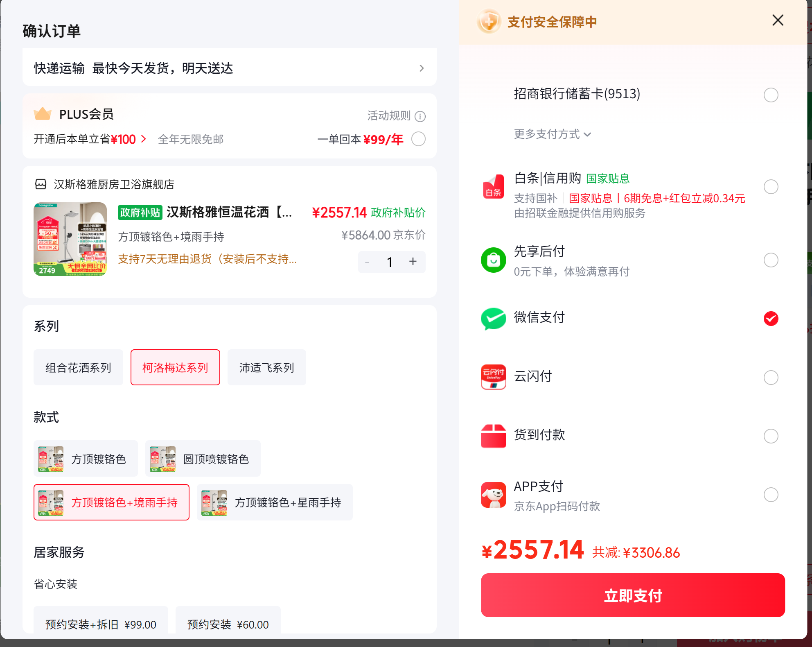Click the Baitiao payment logo icon
The image size is (812, 647).
click(494, 187)
